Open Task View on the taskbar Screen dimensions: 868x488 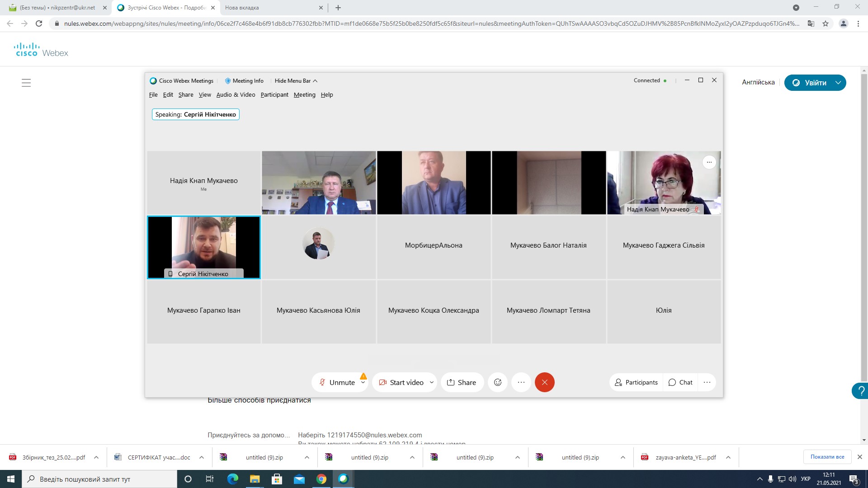tap(209, 479)
